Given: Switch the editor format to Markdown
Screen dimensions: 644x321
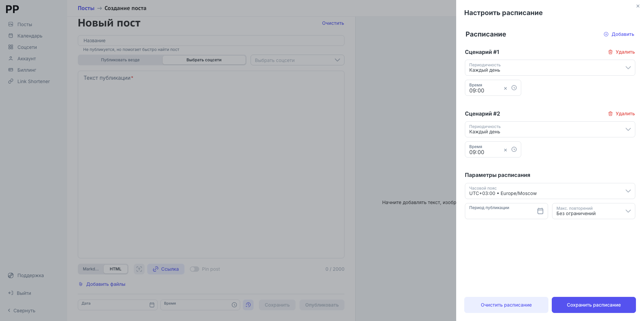Looking at the screenshot, I should pyautogui.click(x=91, y=269).
